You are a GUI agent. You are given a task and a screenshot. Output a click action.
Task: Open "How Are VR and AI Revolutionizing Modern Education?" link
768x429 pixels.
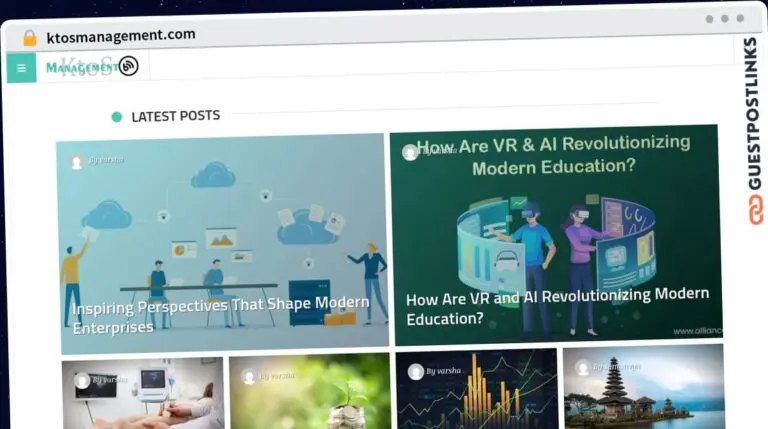click(557, 306)
